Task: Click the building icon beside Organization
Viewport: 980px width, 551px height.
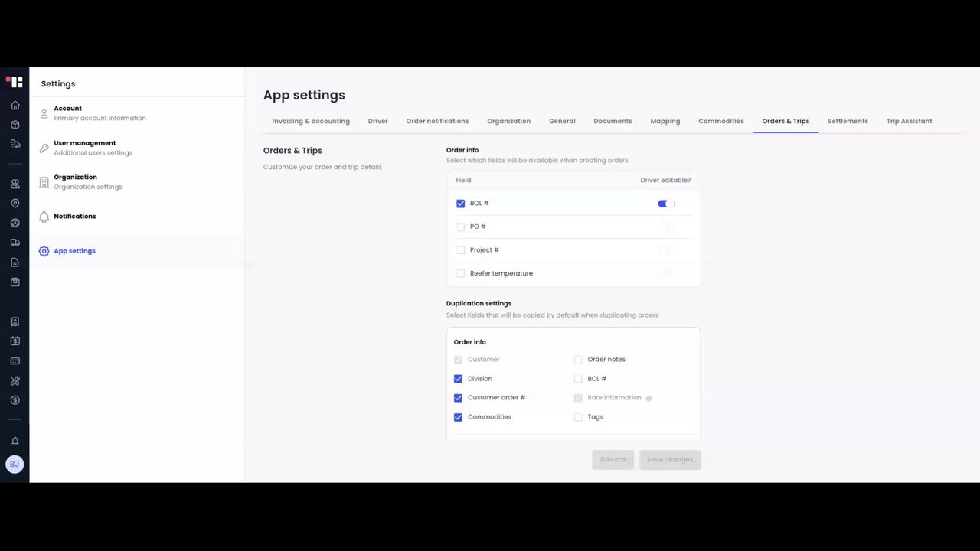Action: click(x=44, y=182)
